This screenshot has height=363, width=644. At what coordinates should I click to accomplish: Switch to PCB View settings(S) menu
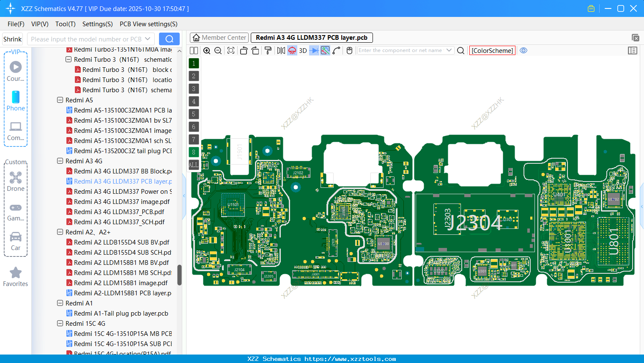148,24
